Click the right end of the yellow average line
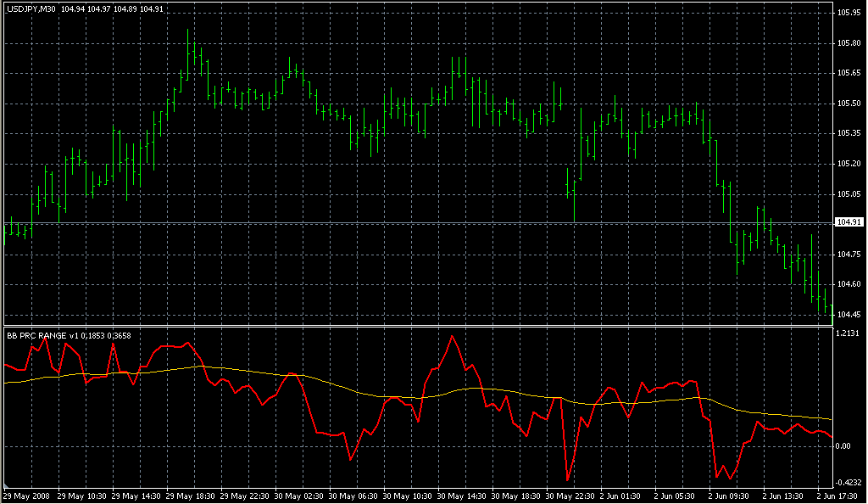Viewport: 868px width, 504px height. pos(831,419)
